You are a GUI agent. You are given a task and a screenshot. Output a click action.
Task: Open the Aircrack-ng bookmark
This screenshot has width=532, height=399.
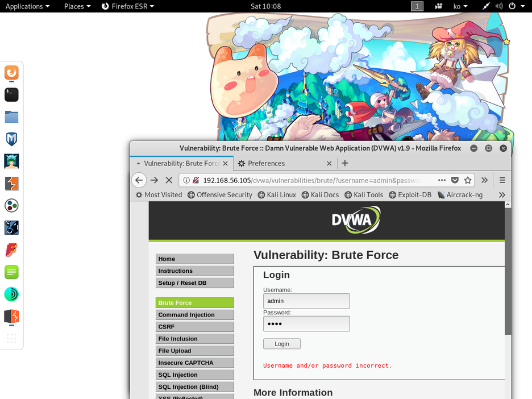460,195
